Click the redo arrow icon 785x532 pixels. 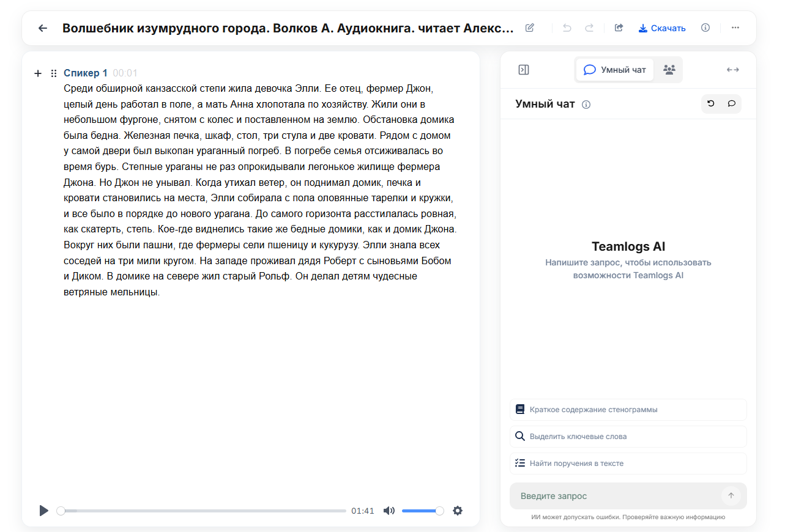pos(588,28)
